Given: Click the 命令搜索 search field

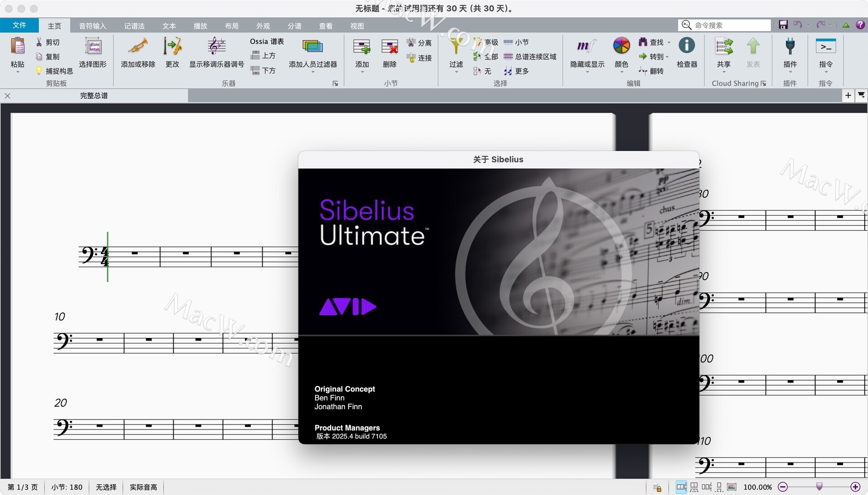Looking at the screenshot, I should click(x=724, y=25).
